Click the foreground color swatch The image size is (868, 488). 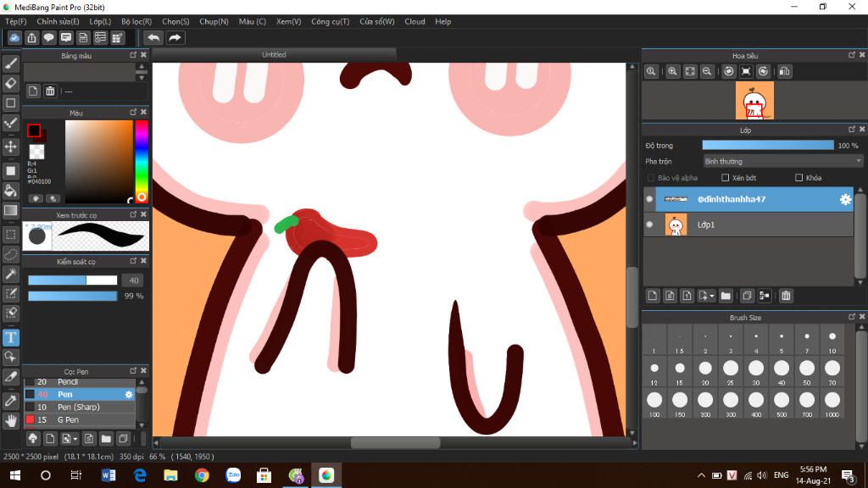click(34, 130)
